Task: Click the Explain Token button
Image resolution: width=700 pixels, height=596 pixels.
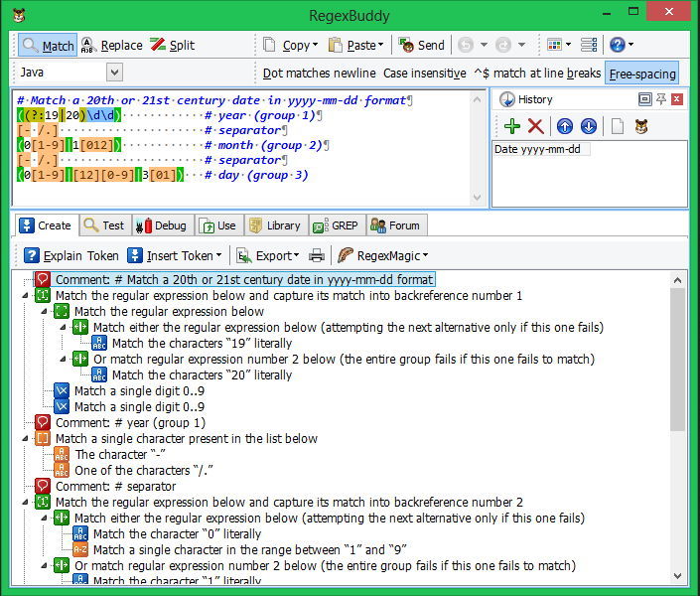Action: click(70, 255)
